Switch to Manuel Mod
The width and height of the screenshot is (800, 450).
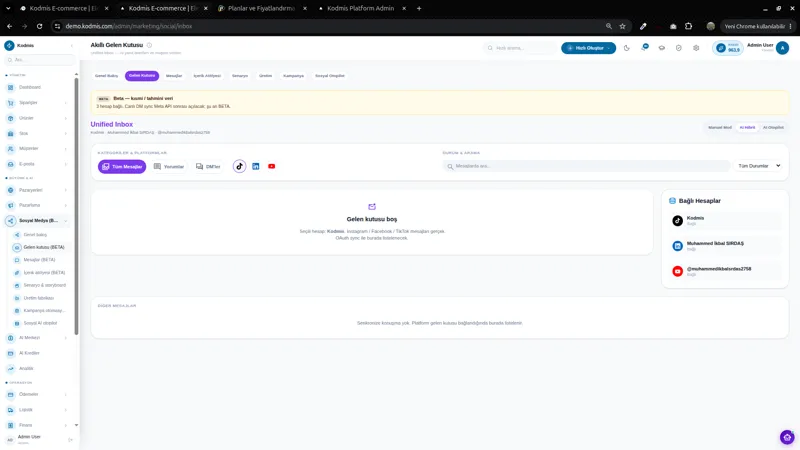pos(720,128)
